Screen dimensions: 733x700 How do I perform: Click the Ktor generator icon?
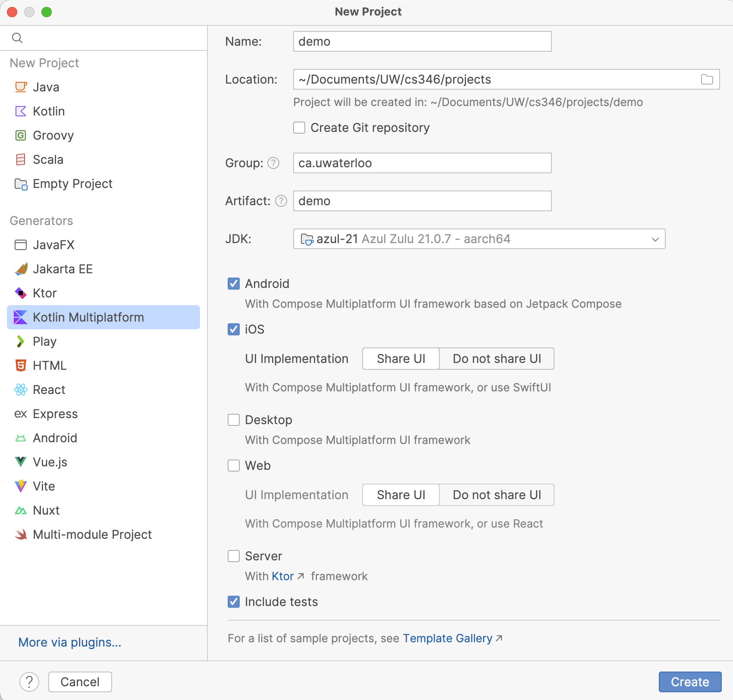[20, 293]
